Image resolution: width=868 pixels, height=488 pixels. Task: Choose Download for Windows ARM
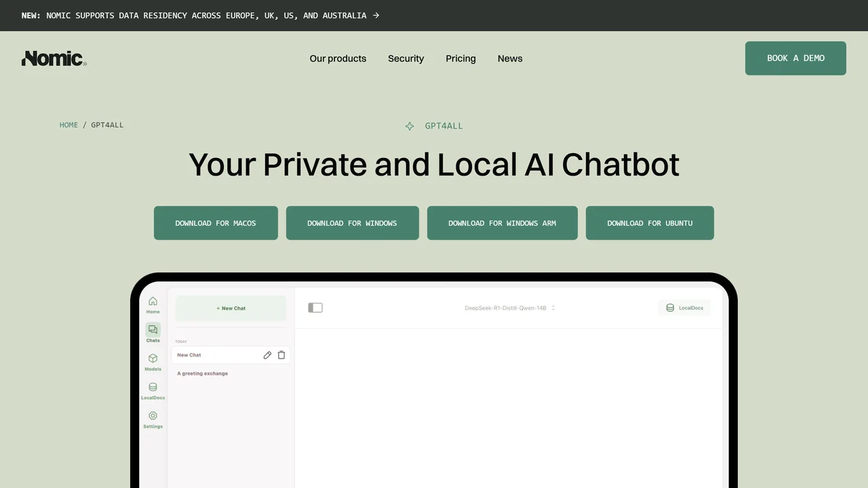502,223
